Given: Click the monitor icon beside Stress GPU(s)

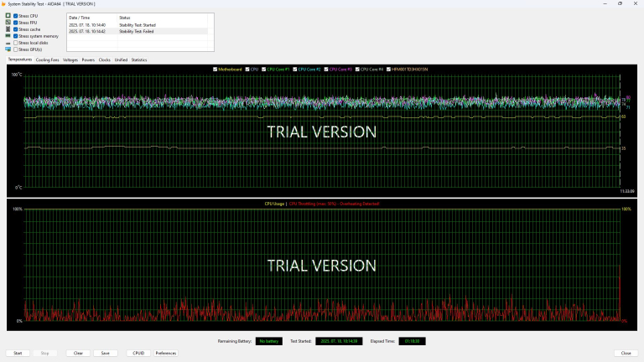Looking at the screenshot, I should (x=8, y=49).
